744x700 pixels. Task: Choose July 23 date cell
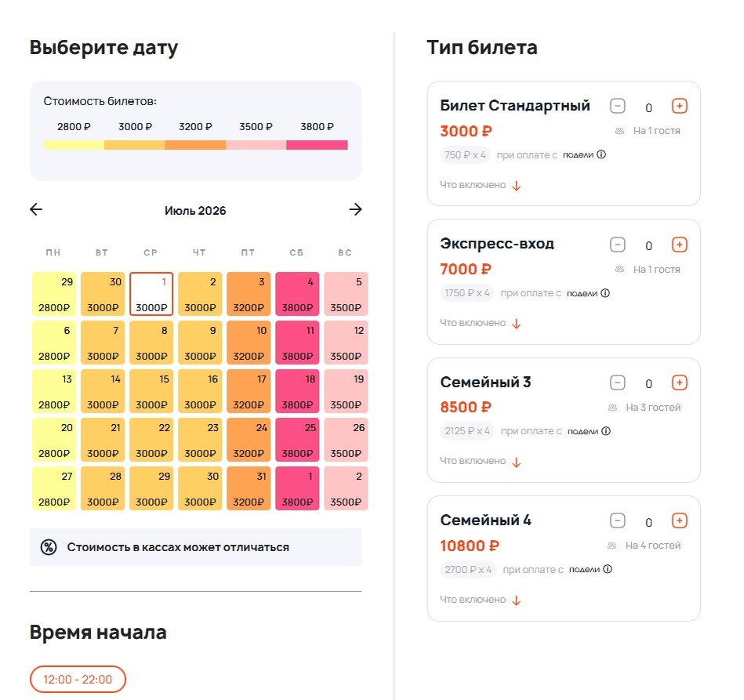[x=200, y=440]
